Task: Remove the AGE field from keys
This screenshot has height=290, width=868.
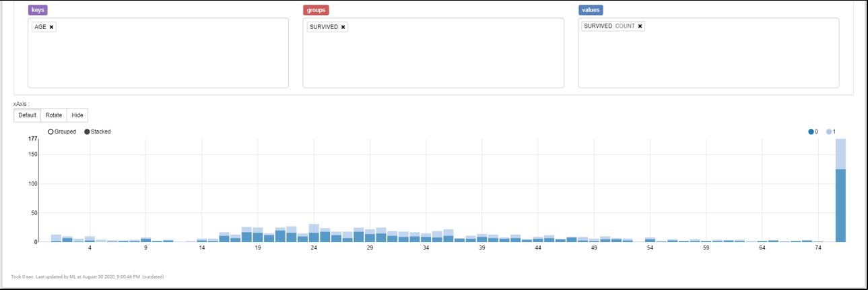Action: coord(52,27)
